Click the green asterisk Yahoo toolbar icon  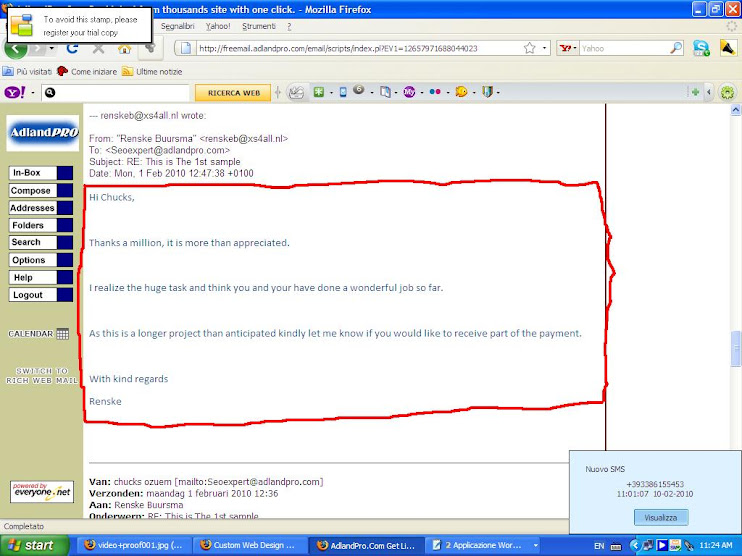point(319,92)
